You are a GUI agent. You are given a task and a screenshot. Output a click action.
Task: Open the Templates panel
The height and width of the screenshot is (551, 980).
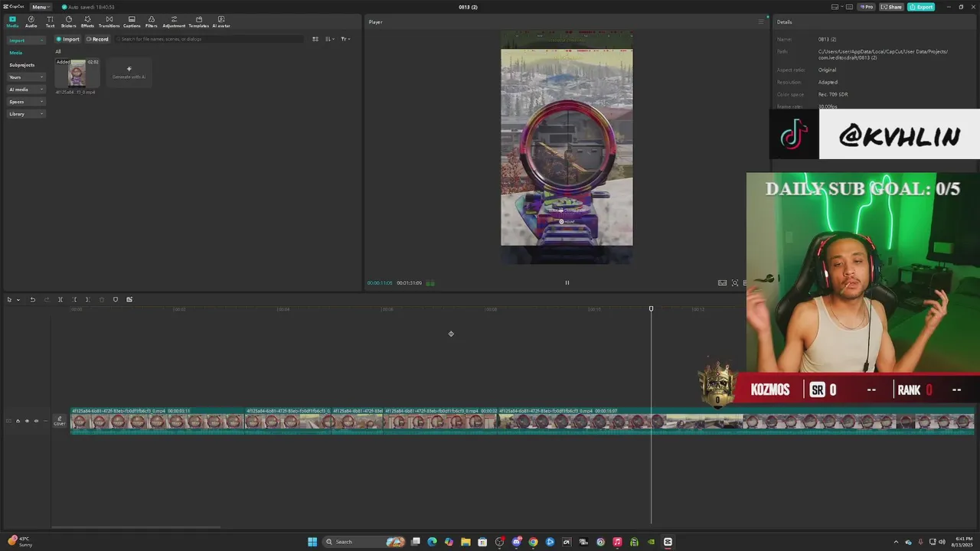click(199, 21)
